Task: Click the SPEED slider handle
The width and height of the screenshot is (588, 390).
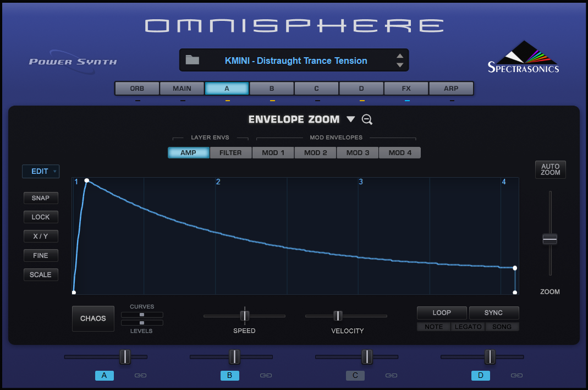Action: (245, 316)
